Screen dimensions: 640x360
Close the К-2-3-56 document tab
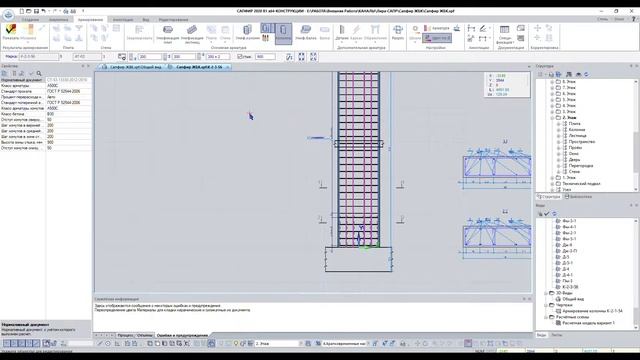[x=228, y=67]
